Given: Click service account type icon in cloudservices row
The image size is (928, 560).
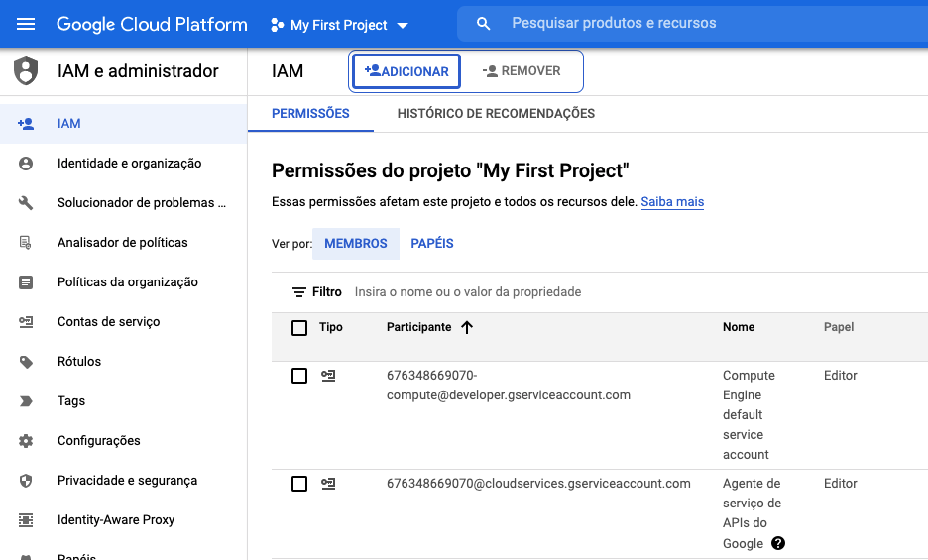Looking at the screenshot, I should [x=328, y=484].
